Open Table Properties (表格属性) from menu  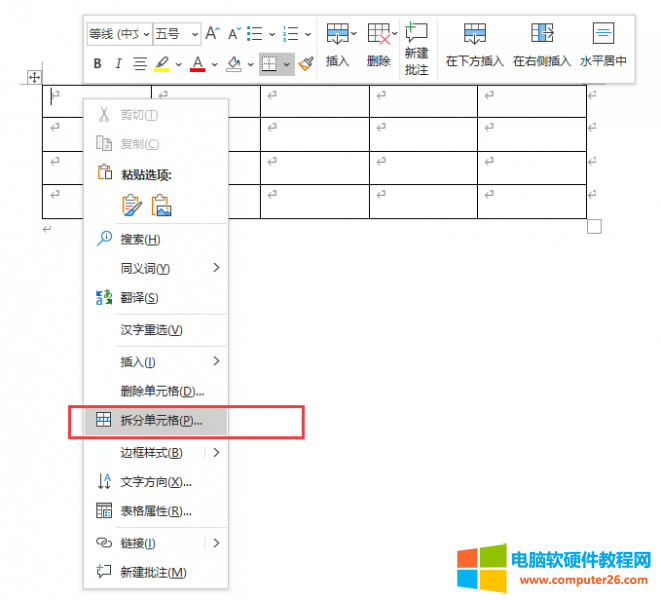click(x=155, y=511)
